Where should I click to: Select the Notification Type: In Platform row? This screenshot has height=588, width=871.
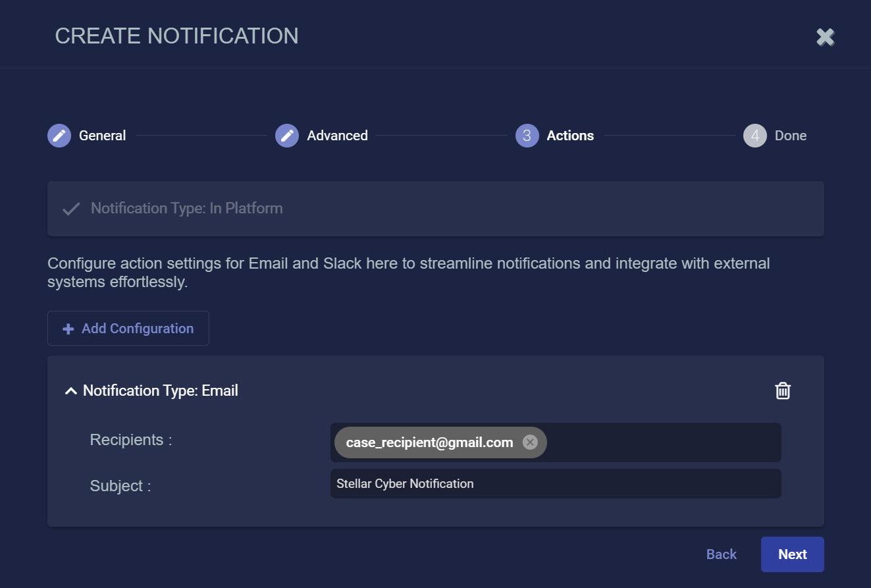435,209
